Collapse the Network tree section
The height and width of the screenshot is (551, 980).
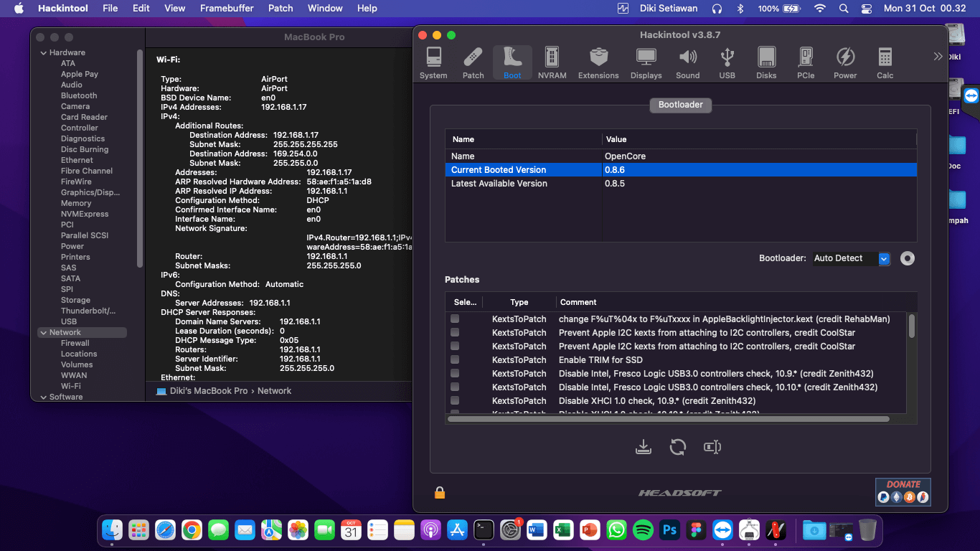pos(42,333)
